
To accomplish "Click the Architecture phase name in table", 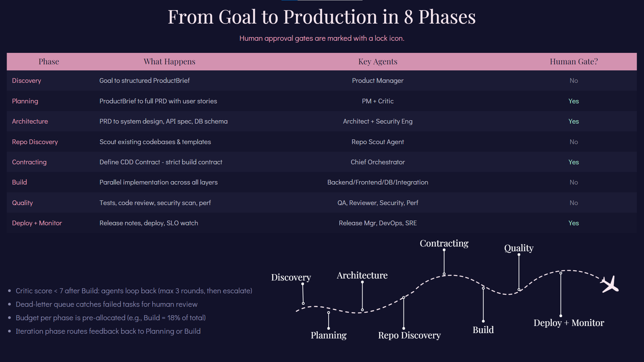I will 30,121.
